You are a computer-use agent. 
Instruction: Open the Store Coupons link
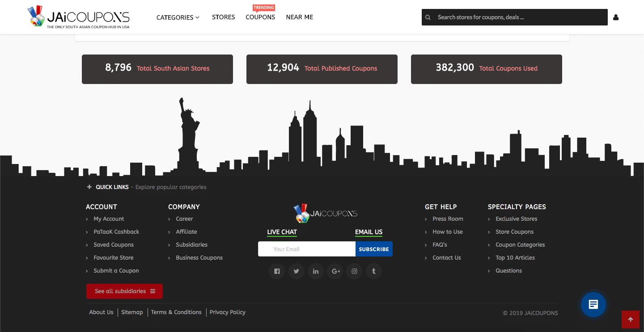514,232
